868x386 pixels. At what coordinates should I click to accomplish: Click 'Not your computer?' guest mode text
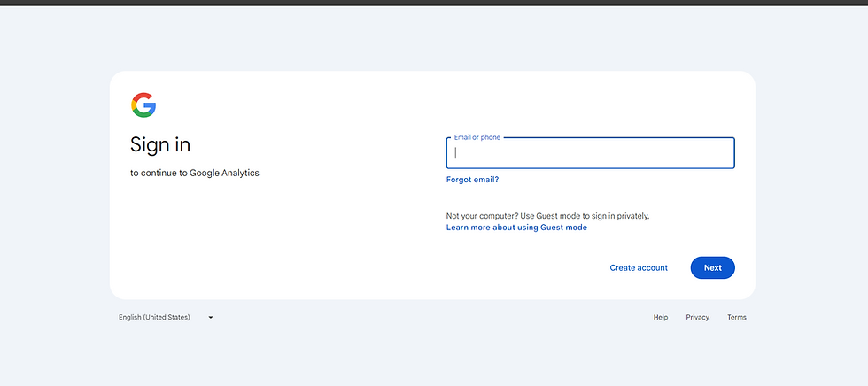547,216
